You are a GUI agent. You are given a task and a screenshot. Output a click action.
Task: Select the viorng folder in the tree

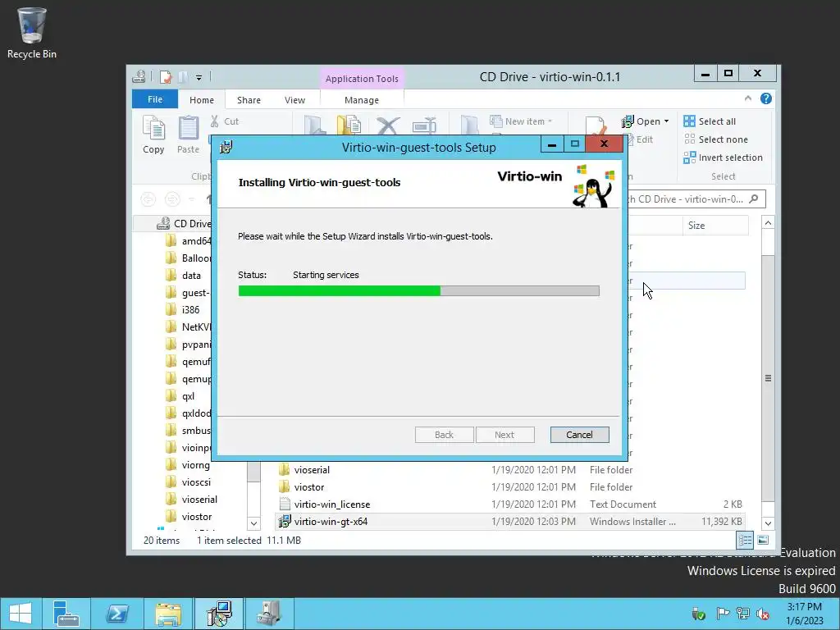[188, 465]
